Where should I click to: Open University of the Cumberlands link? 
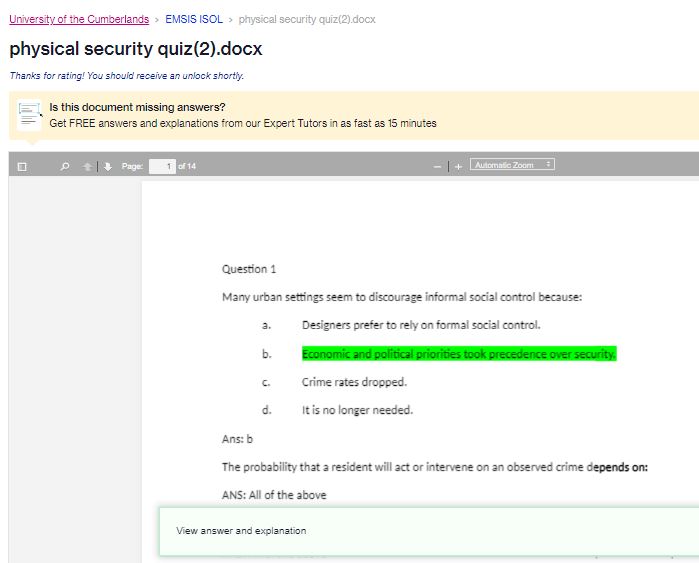click(x=79, y=19)
